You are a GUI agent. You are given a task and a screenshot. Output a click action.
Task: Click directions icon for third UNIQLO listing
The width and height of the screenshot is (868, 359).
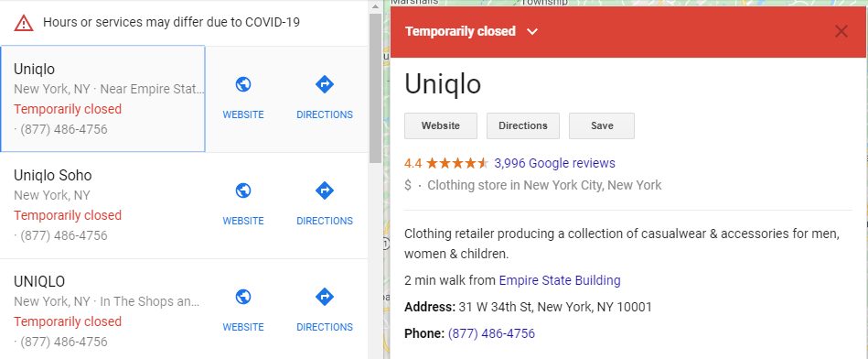click(x=325, y=297)
